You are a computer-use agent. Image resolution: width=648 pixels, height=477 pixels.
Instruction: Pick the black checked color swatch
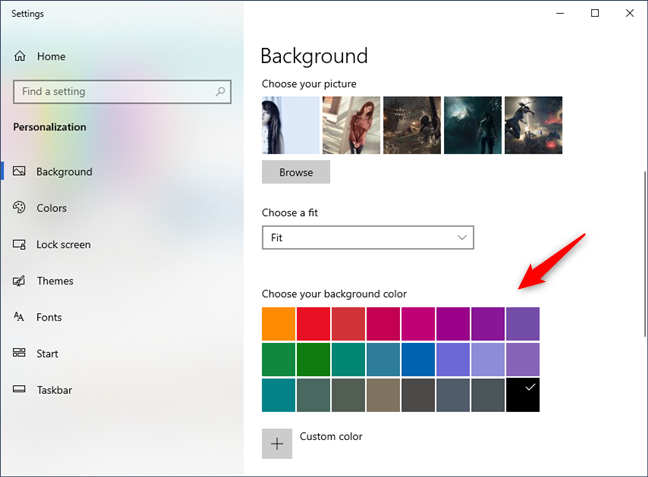[522, 394]
